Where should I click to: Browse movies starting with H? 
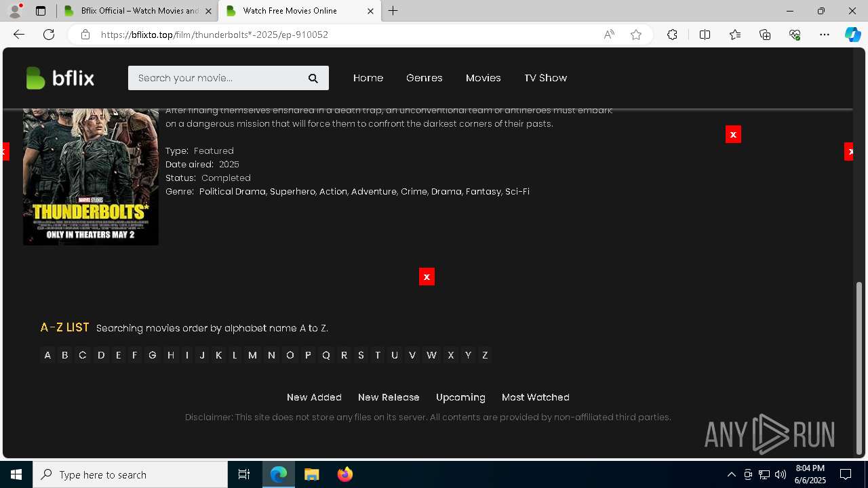coord(171,355)
